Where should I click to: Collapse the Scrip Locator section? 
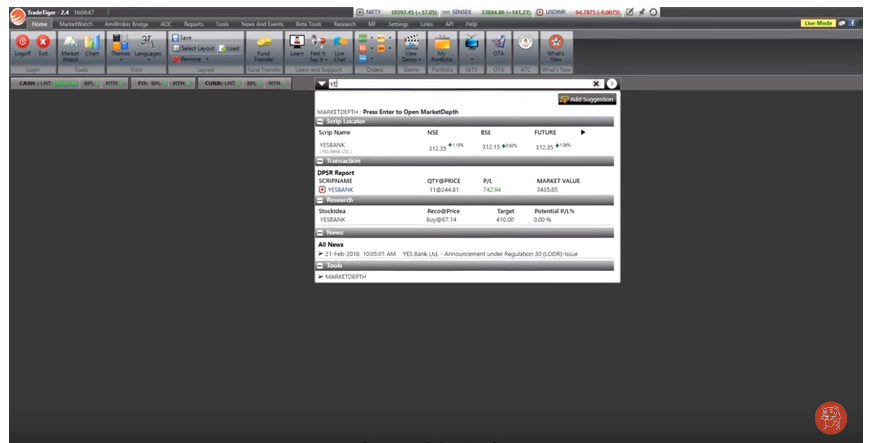[x=320, y=121]
